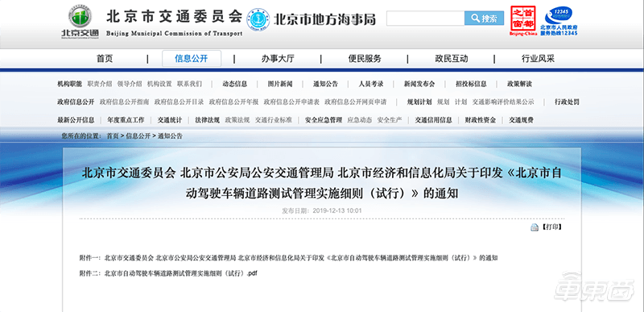Click 通知公告 in the breadcrumb path
Screen dimensions: 644x312
(x=170, y=135)
